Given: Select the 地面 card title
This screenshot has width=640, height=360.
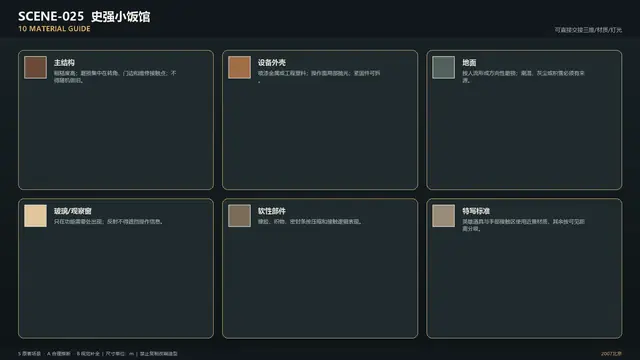Looking at the screenshot, I should 469,62.
